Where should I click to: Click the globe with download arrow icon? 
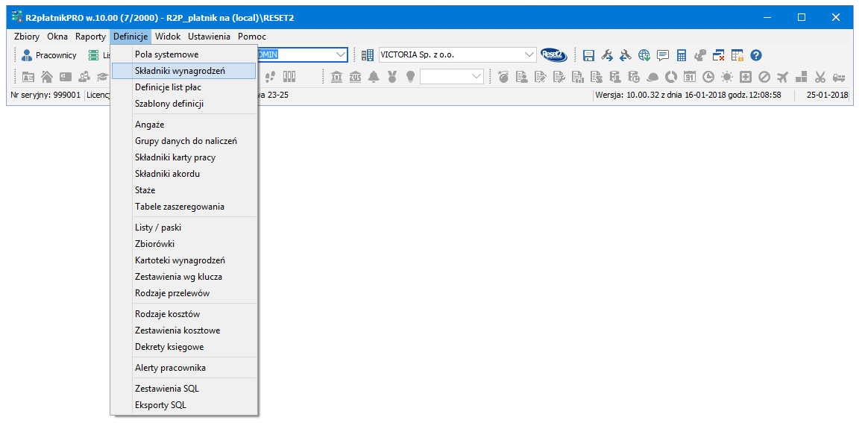[x=644, y=55]
